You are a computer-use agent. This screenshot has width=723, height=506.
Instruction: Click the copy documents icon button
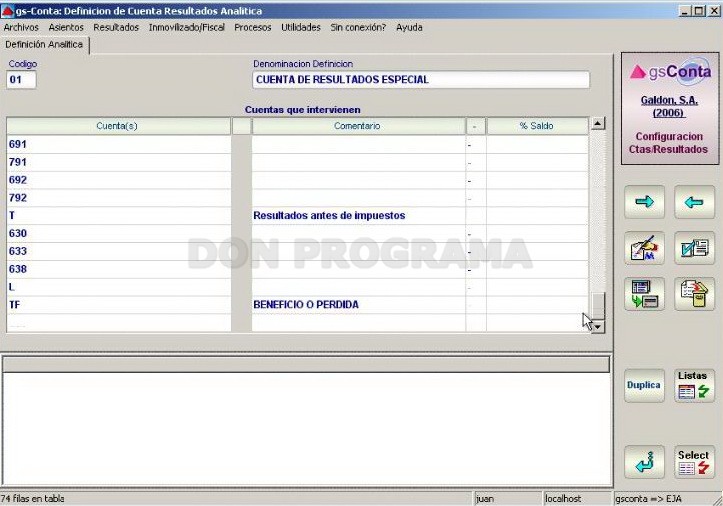[x=694, y=294]
